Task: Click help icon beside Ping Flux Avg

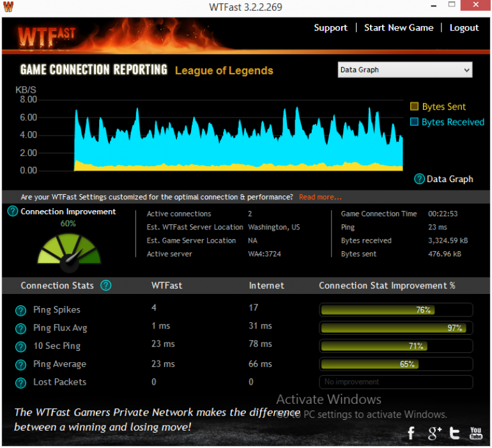Action: pos(20,328)
